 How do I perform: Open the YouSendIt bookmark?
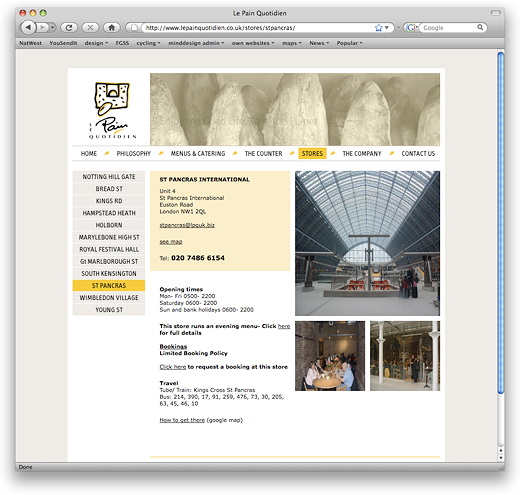click(63, 43)
